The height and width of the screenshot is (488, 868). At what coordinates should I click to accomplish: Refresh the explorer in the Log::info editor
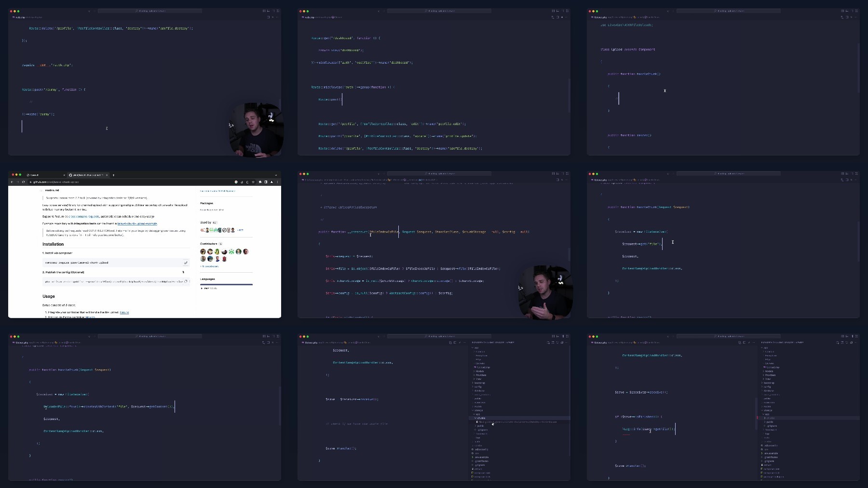pyautogui.click(x=847, y=343)
